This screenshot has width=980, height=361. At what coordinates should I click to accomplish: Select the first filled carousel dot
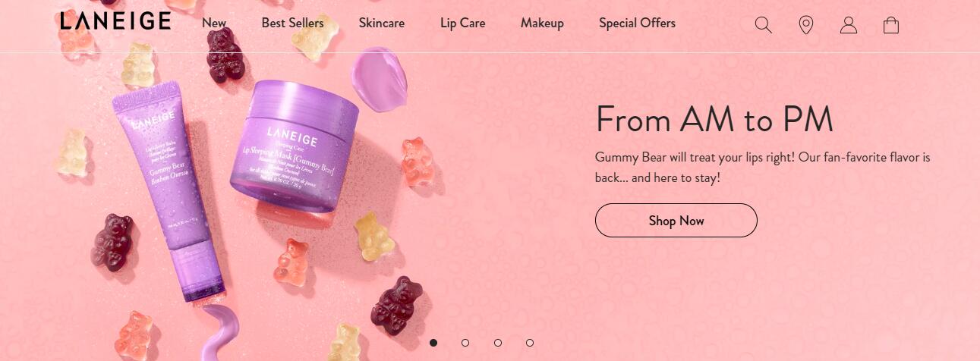[433, 343]
